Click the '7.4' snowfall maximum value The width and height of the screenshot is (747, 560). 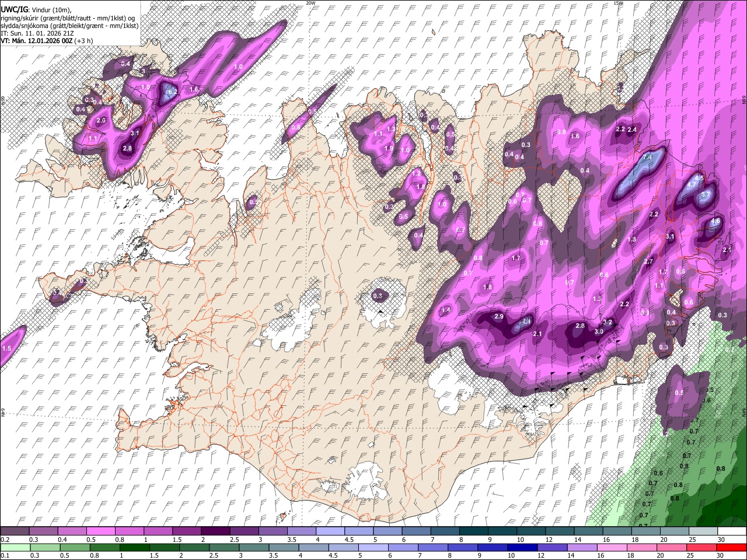(647, 157)
